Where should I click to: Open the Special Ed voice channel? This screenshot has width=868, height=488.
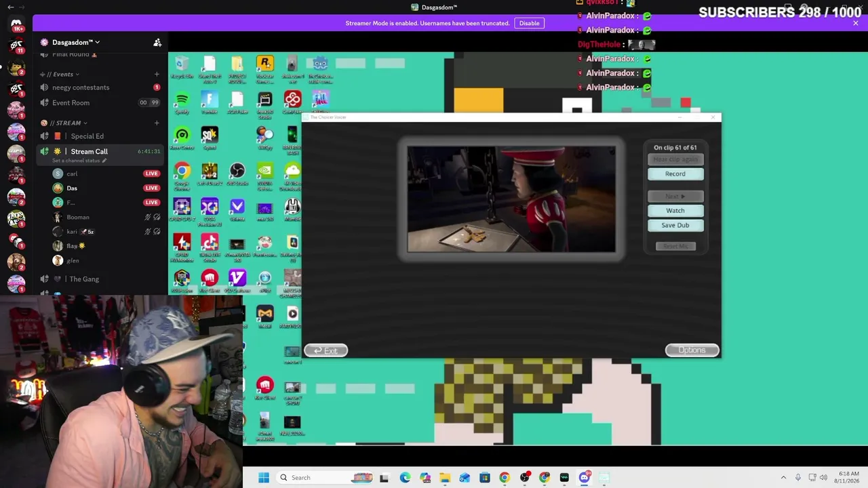point(100,136)
